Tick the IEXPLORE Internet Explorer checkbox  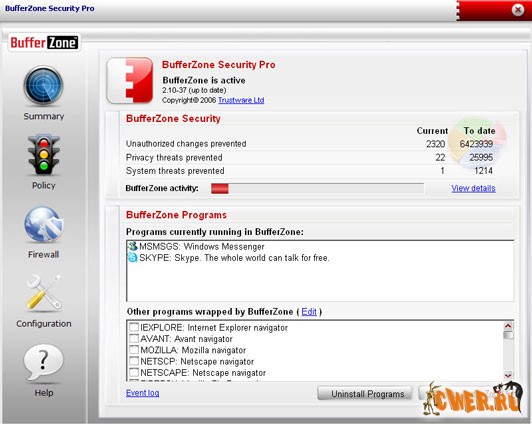134,327
